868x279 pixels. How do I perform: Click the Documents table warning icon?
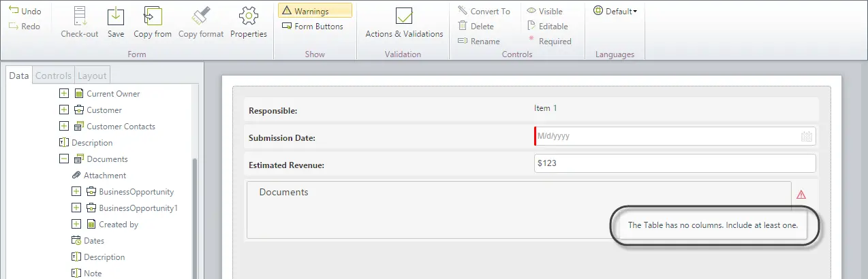(801, 193)
